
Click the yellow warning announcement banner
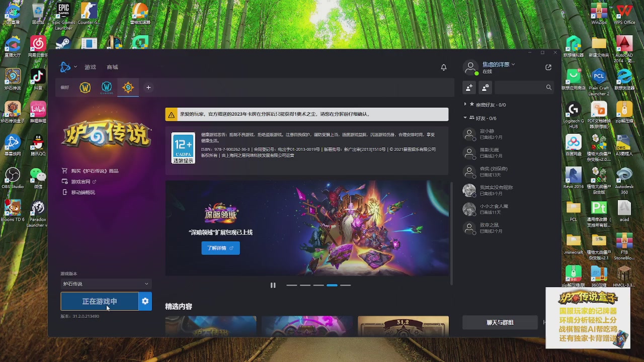tap(307, 114)
